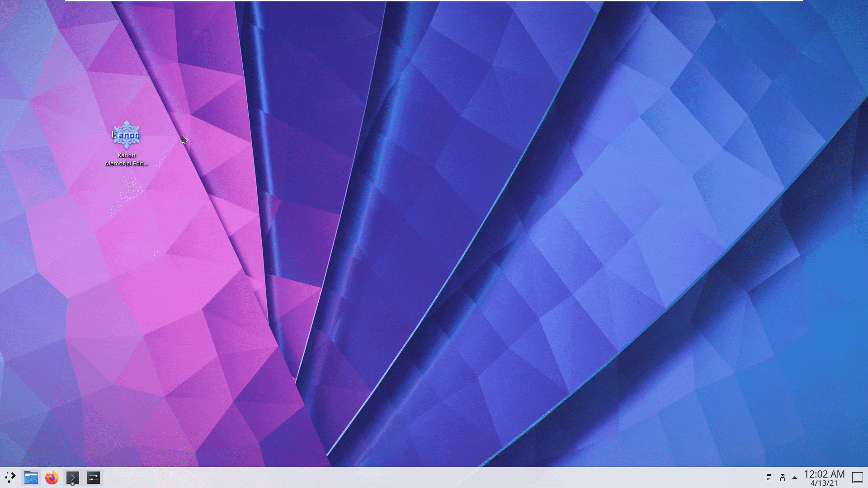This screenshot has width=868, height=488.
Task: Launch Konsole terminal from panel
Action: coord(72,477)
